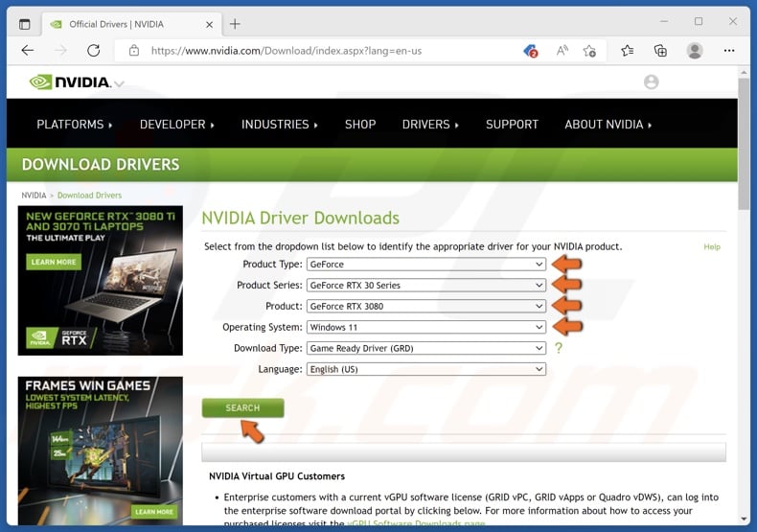Open the Language dropdown
Screen dimensions: 757x532
point(426,369)
